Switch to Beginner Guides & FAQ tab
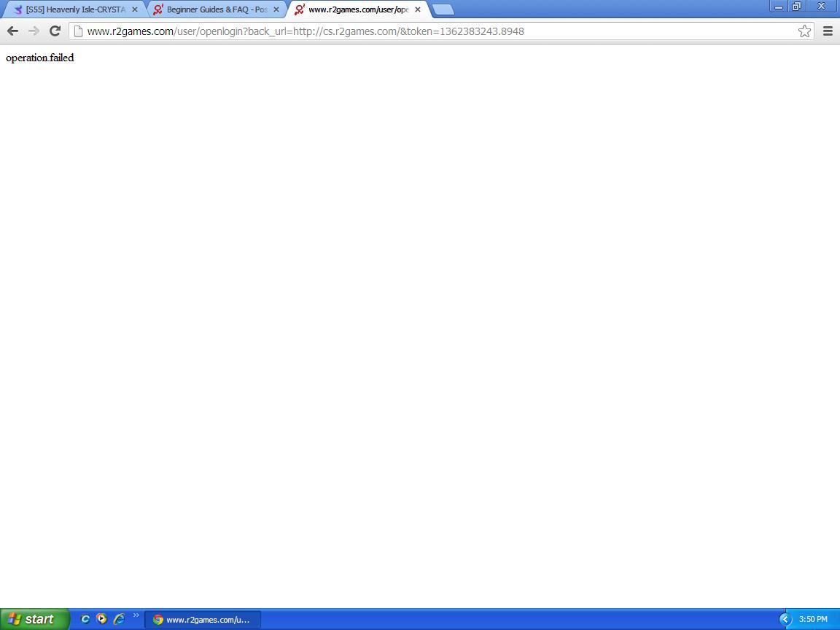 [x=215, y=9]
